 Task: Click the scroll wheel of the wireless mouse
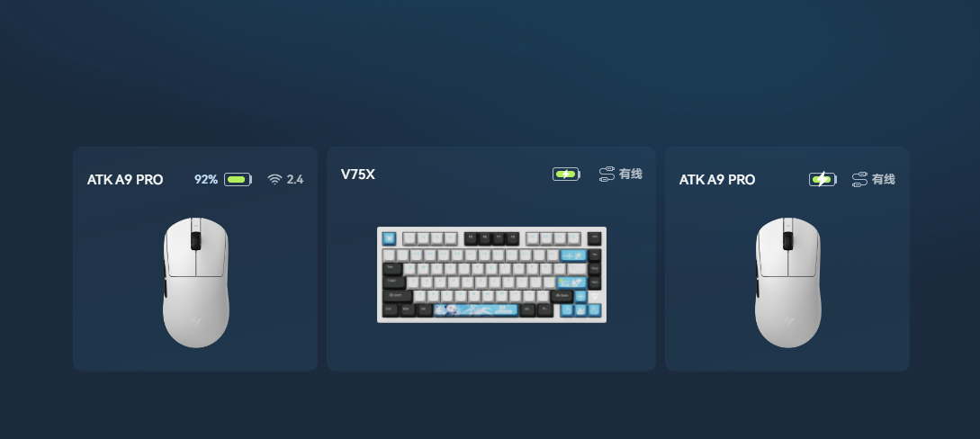point(195,241)
